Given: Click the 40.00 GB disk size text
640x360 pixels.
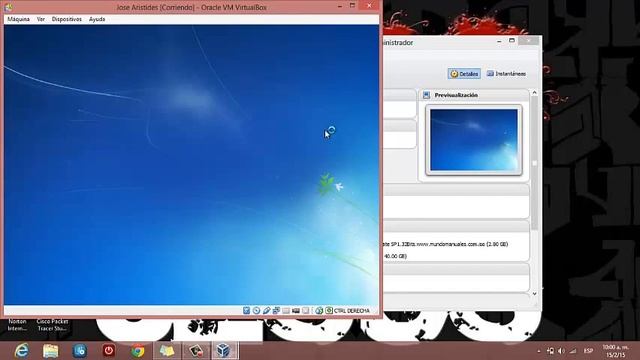Looking at the screenshot, I should 395,256.
